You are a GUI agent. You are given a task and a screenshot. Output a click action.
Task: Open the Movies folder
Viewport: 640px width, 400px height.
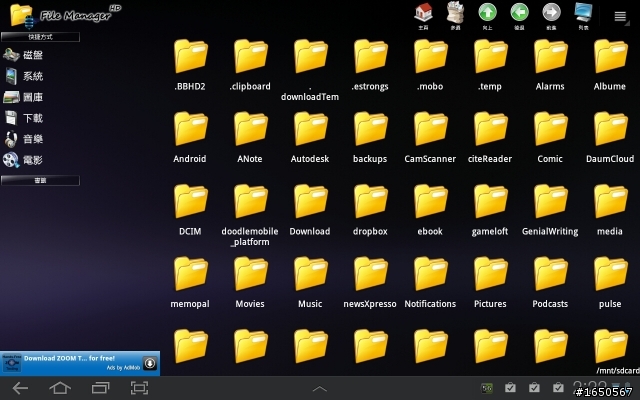250,282
